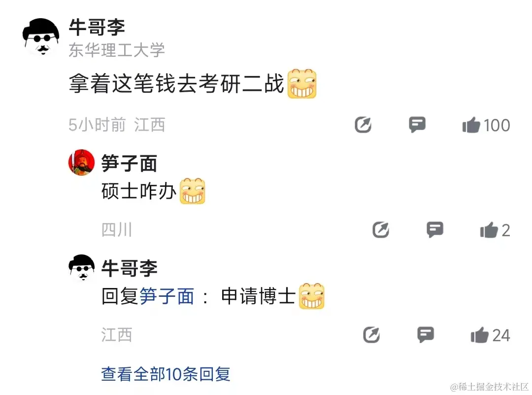Reply to the 申请博士 comment
Image resolution: width=532 pixels, height=395 pixels.
426,335
